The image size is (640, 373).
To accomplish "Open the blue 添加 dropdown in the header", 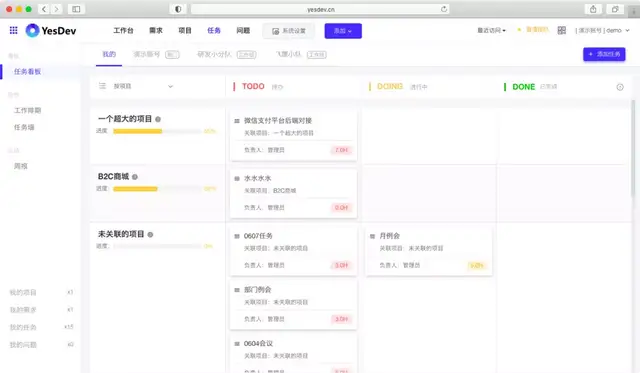I will 343,31.
